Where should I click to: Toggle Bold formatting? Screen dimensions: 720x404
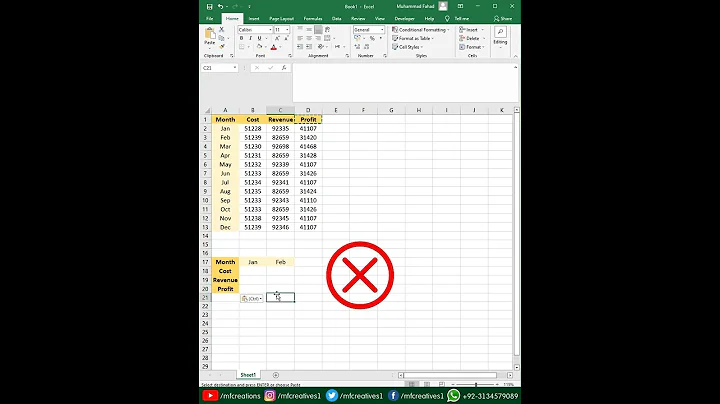click(x=242, y=38)
